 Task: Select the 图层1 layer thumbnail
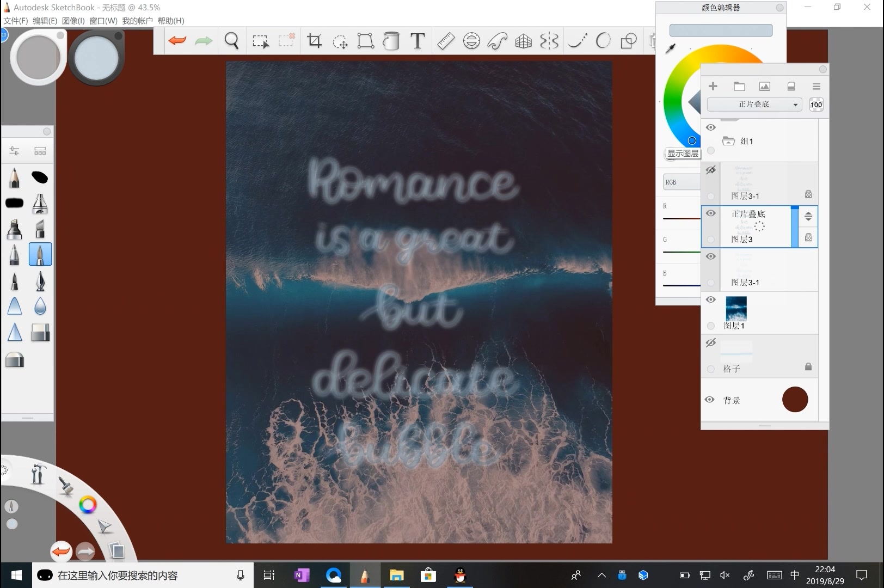[736, 308]
